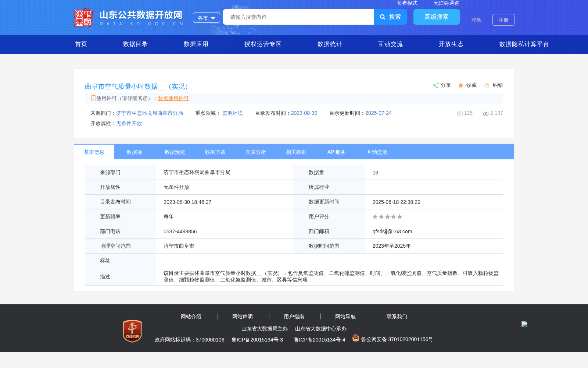The height and width of the screenshot is (368, 588).
Task: Open 数据目录 navigation item
Action: click(x=135, y=44)
